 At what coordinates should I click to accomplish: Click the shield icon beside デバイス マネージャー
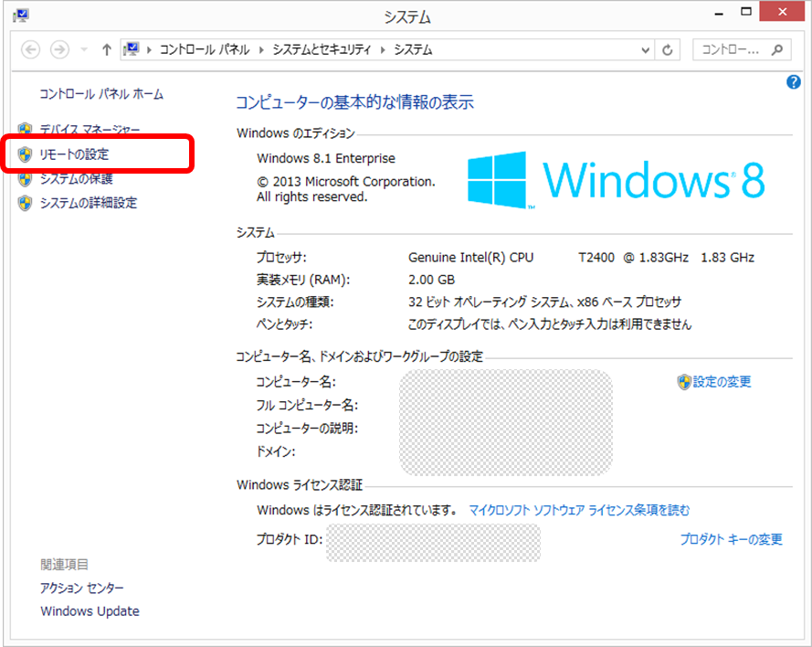(x=25, y=129)
